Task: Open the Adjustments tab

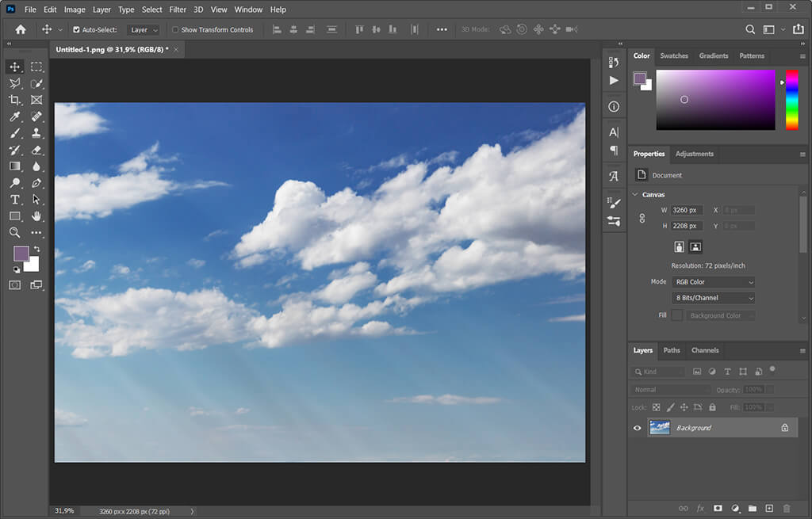Action: (x=694, y=154)
